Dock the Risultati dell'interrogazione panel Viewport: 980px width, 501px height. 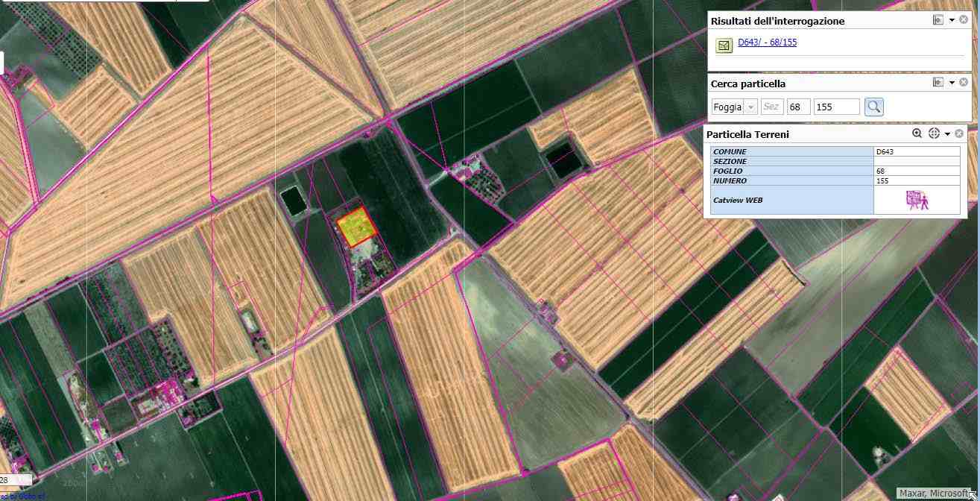[x=938, y=20]
